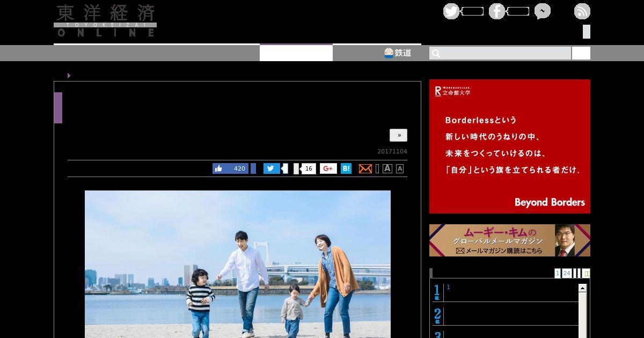Click the breadcrumb purple arrow marker

click(69, 76)
